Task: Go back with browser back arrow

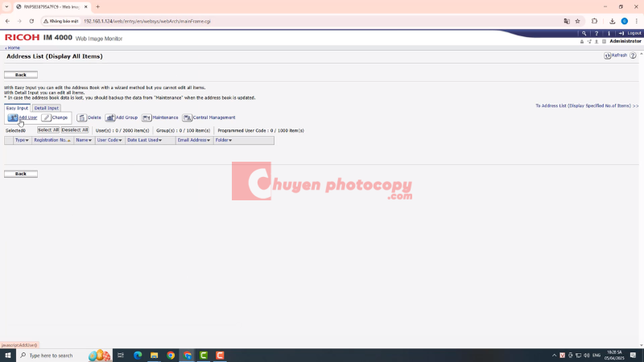Action: pos(7,22)
